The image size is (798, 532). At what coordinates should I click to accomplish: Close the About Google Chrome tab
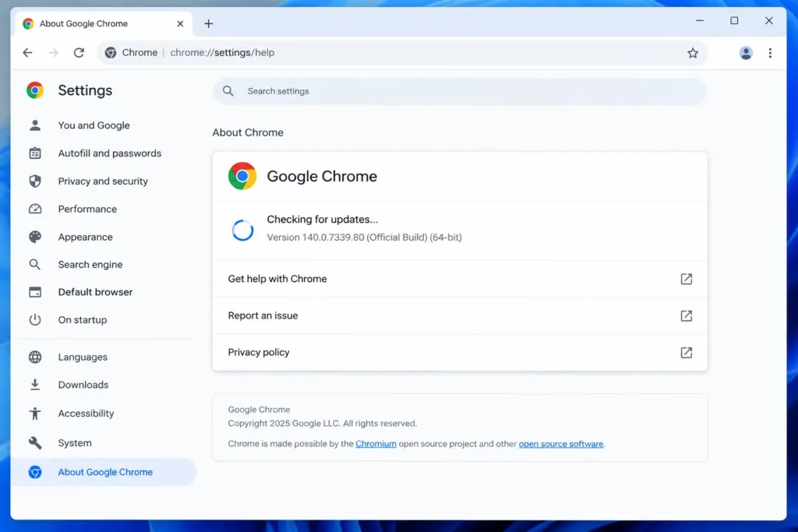[x=180, y=24]
